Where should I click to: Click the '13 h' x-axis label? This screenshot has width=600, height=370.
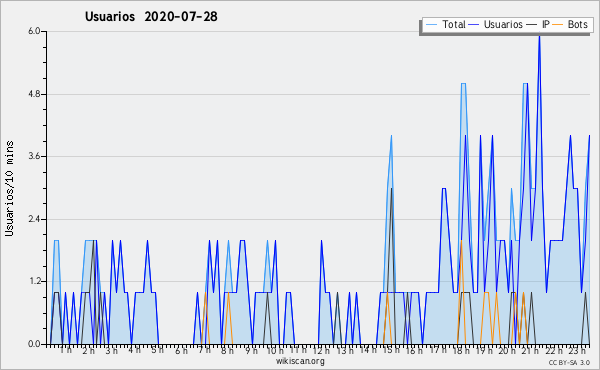coord(345,350)
